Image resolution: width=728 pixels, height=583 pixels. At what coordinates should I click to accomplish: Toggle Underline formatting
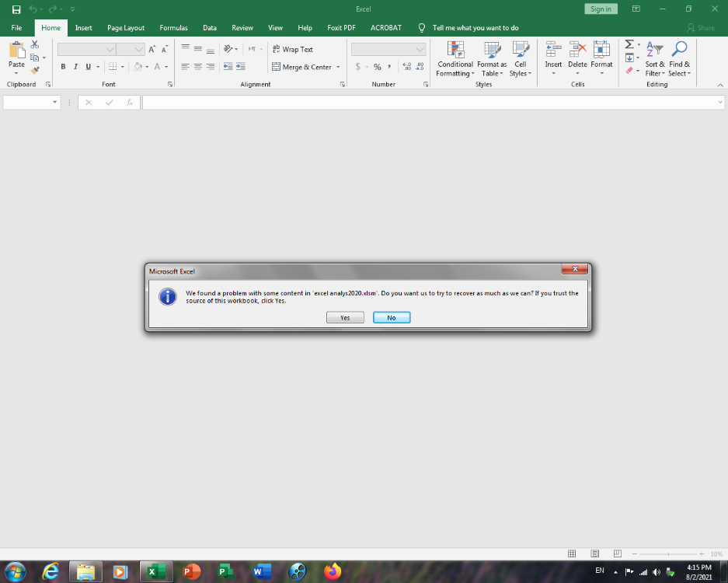(x=89, y=66)
